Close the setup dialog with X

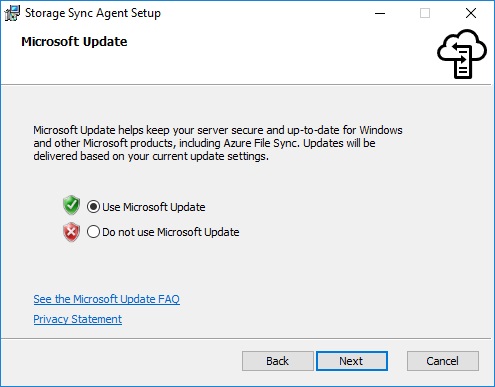[x=471, y=13]
